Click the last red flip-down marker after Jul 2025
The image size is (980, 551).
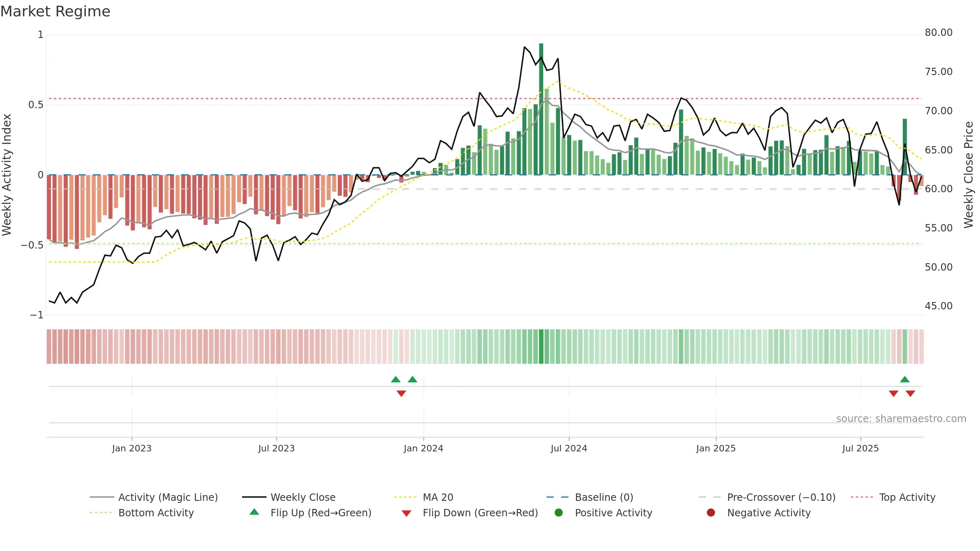[910, 393]
